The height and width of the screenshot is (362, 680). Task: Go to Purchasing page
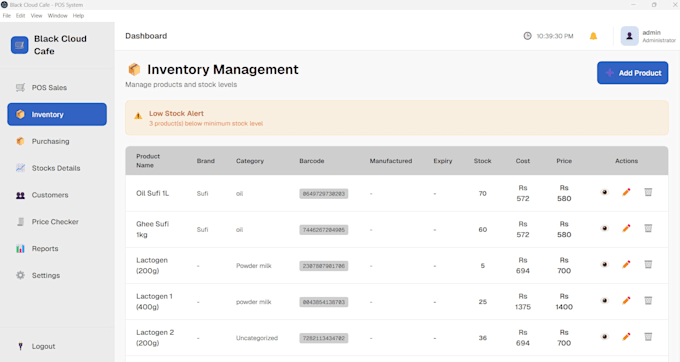click(57, 141)
